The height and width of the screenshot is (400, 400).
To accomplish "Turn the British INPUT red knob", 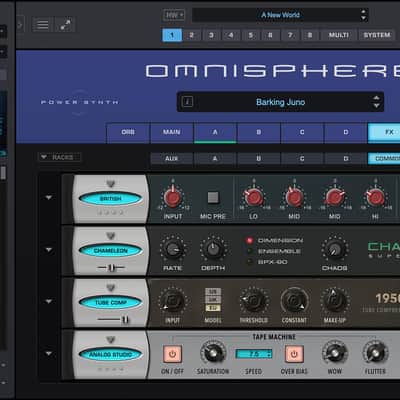I will (173, 197).
